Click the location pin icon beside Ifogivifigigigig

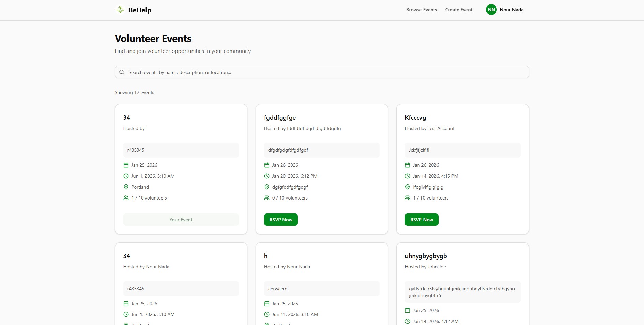tap(408, 187)
